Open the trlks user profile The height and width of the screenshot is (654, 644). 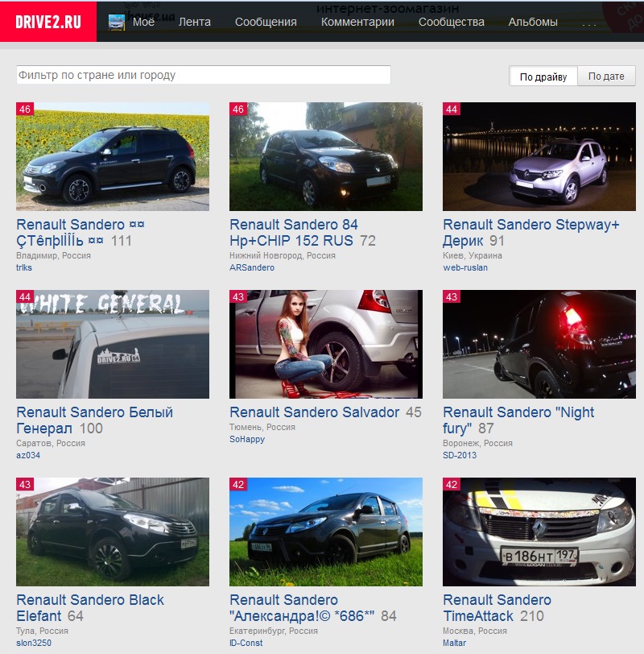point(24,267)
